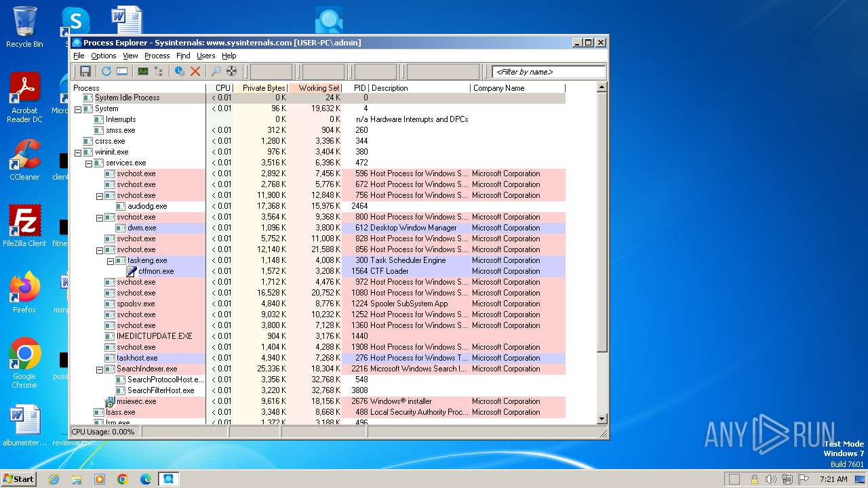Open Chrome from the taskbar

[123, 479]
